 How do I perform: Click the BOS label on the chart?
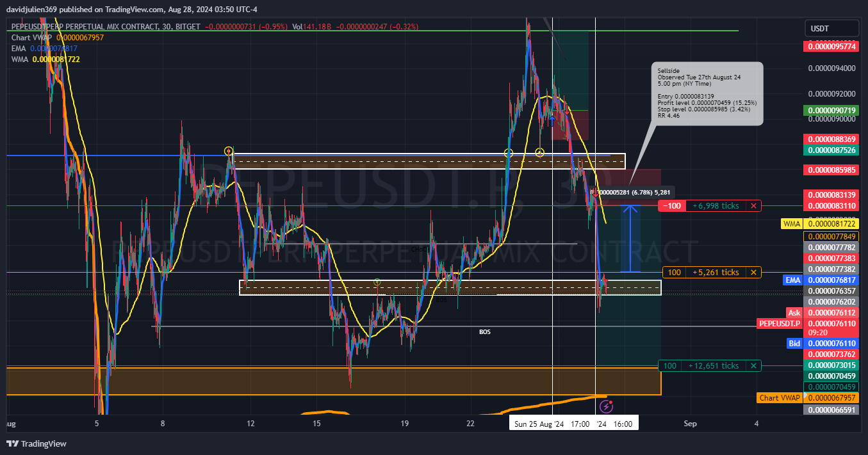(485, 332)
